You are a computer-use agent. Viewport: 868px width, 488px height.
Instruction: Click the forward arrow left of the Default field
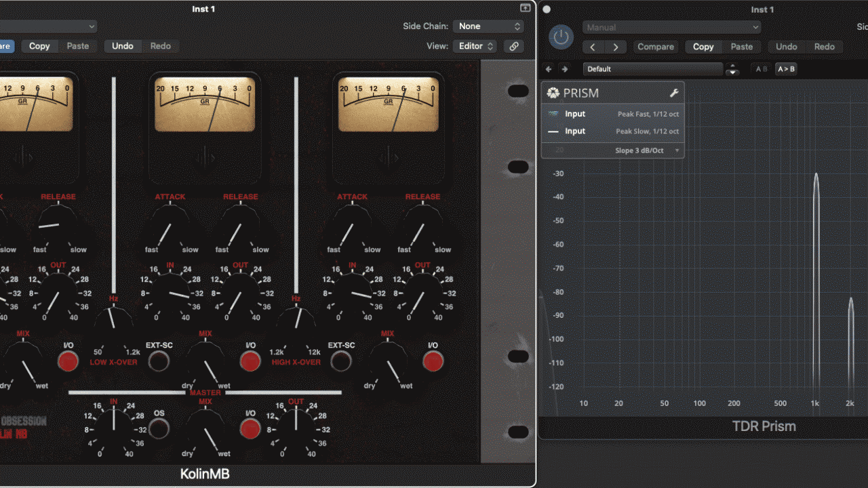[564, 69]
